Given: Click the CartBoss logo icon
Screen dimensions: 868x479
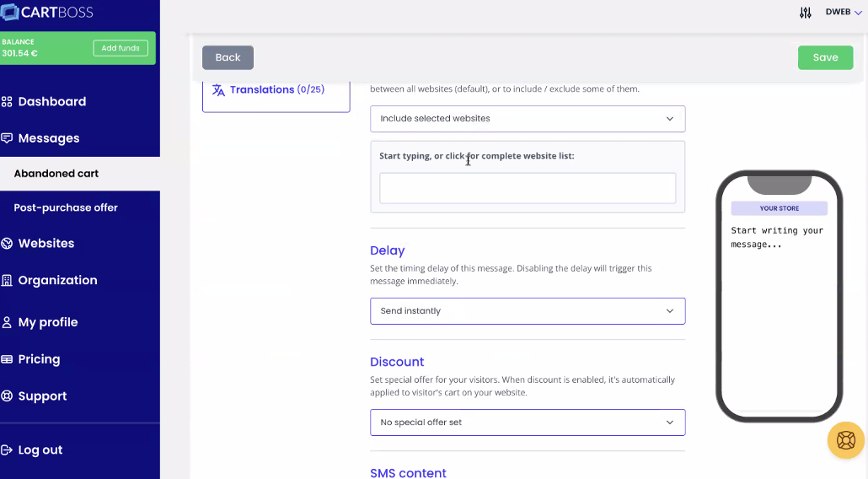Looking at the screenshot, I should [x=10, y=12].
